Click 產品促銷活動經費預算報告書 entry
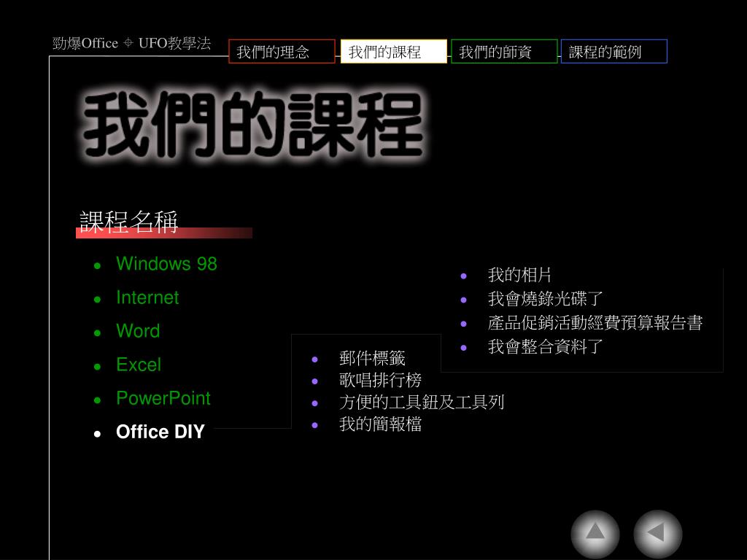This screenshot has height=560, width=747. click(595, 322)
